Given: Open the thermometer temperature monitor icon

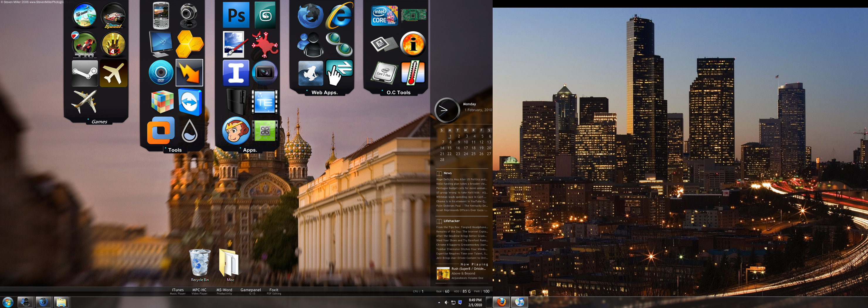Looking at the screenshot, I should [x=413, y=72].
